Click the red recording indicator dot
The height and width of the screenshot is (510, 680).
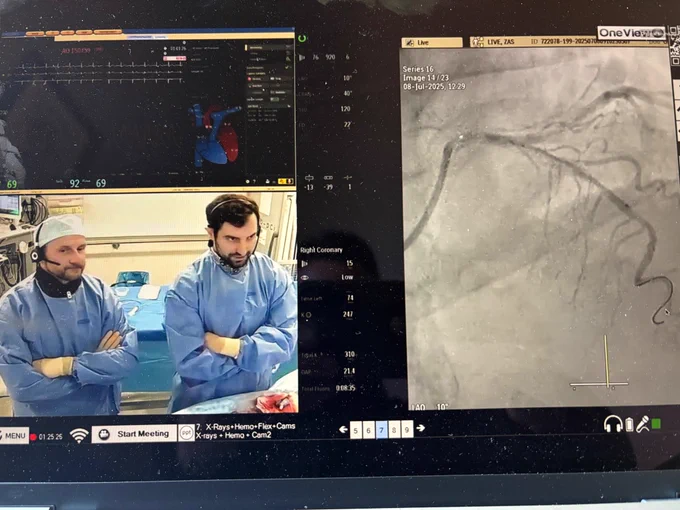click(33, 437)
